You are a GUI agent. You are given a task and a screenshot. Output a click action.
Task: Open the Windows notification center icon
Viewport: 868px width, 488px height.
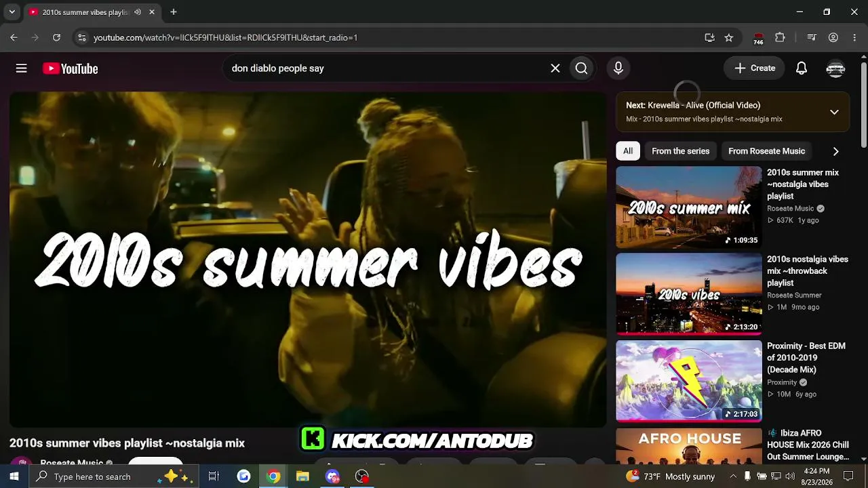click(x=848, y=476)
